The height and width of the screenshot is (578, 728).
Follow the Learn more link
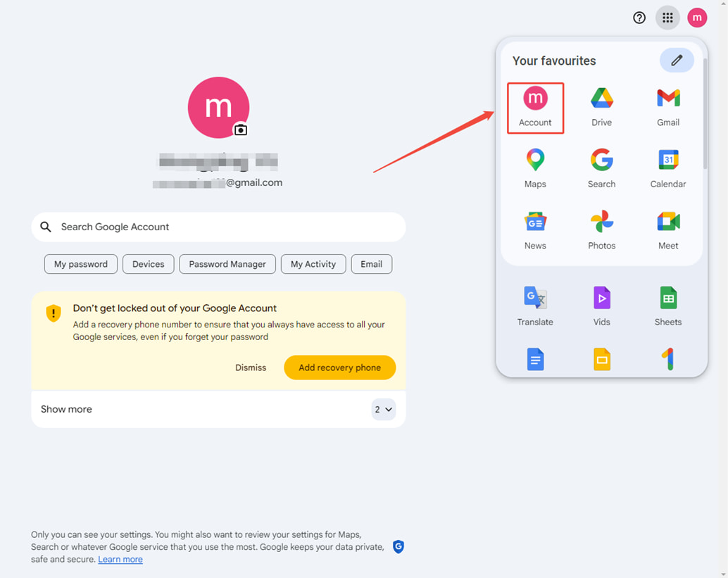(x=120, y=559)
